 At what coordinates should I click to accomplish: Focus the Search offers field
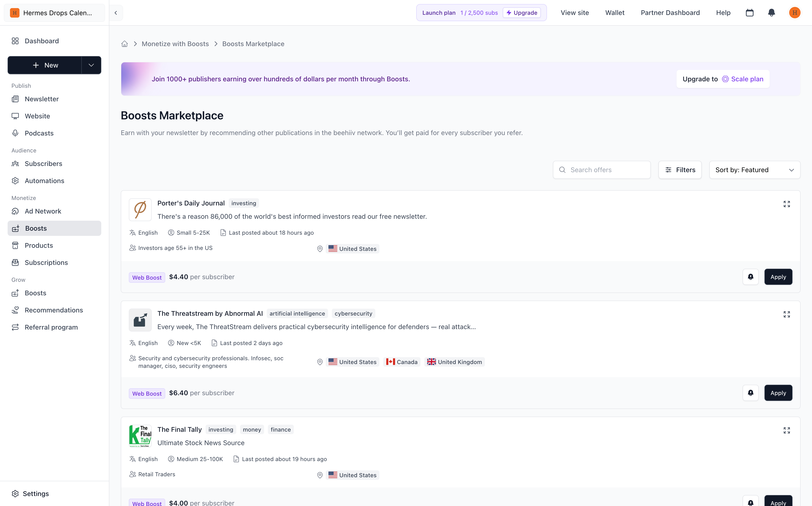[602, 170]
